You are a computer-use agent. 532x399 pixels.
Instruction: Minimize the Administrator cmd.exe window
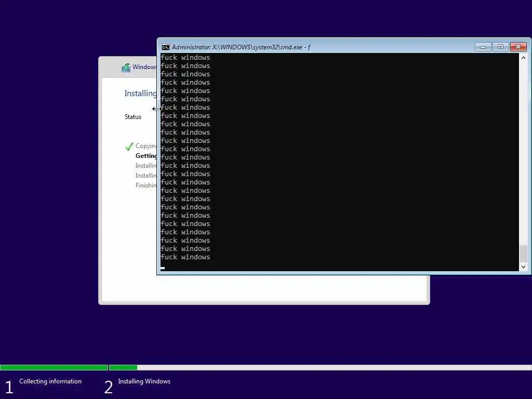click(483, 47)
